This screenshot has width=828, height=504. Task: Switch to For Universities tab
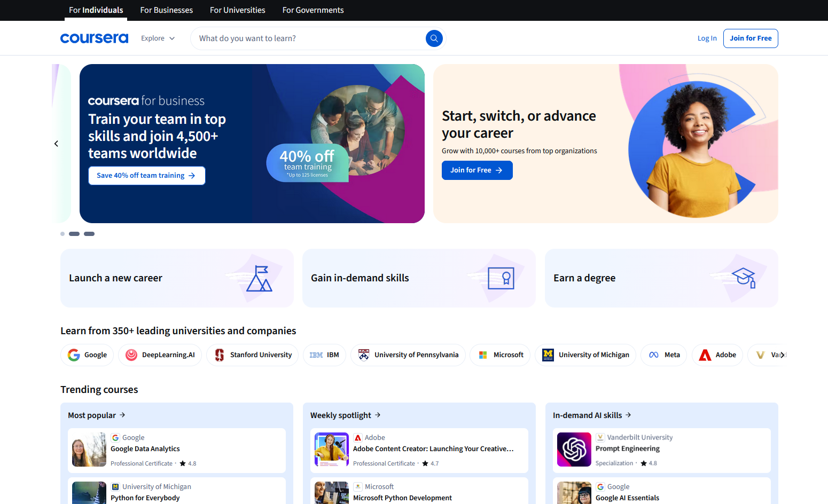[x=238, y=10]
